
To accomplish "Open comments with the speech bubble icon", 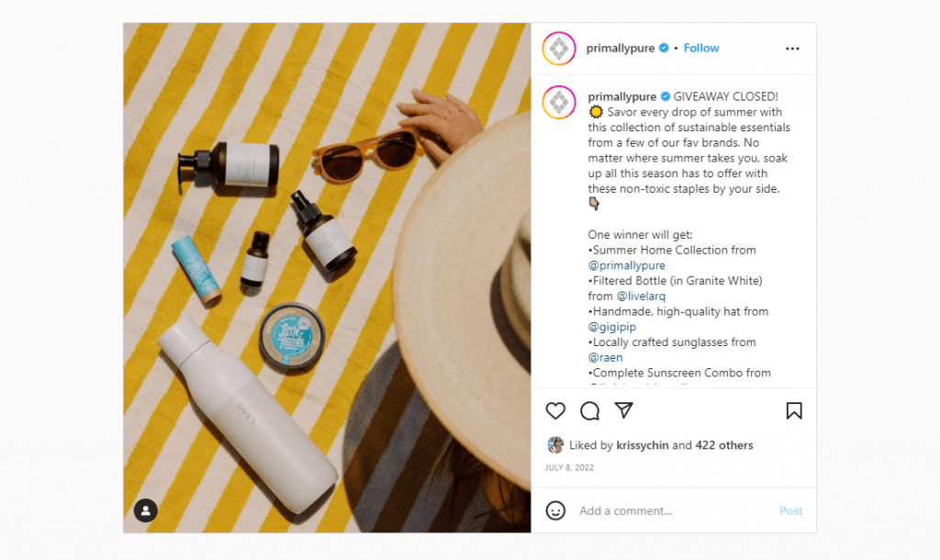I will [x=590, y=410].
